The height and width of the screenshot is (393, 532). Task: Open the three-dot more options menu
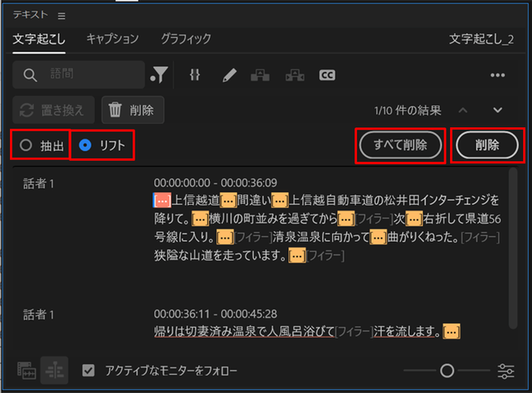pyautogui.click(x=498, y=75)
